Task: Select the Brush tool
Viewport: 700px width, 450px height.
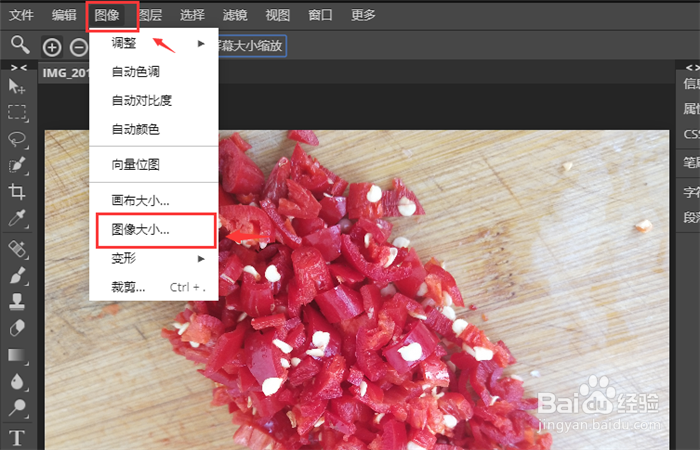Action: click(17, 275)
